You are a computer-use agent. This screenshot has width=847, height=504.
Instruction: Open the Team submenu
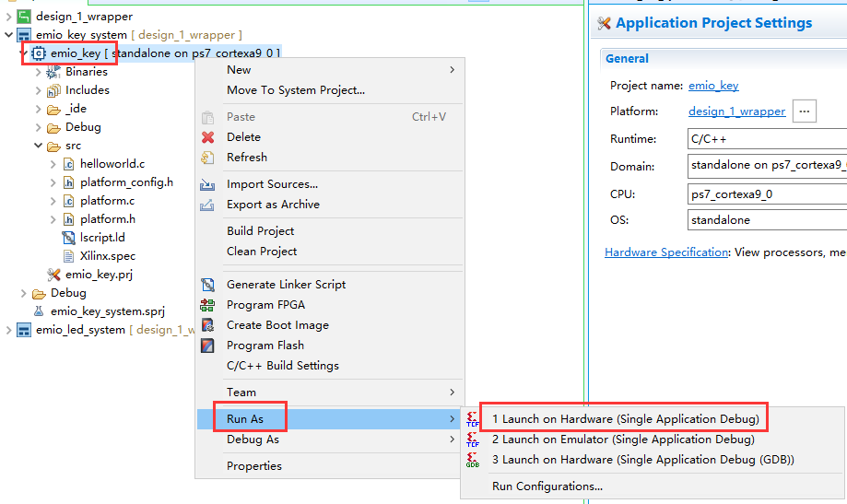(x=330, y=393)
